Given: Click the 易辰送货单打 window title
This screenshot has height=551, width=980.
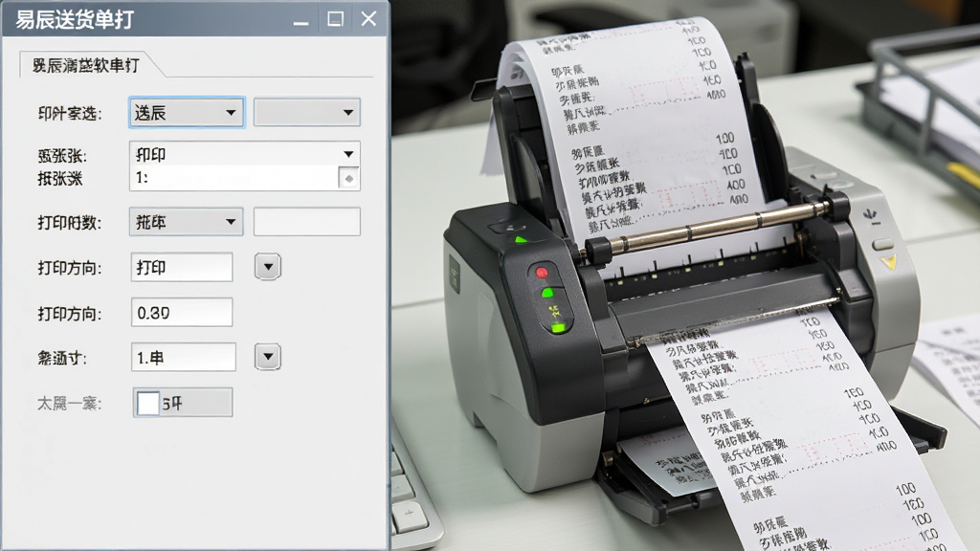Looking at the screenshot, I should [x=75, y=20].
